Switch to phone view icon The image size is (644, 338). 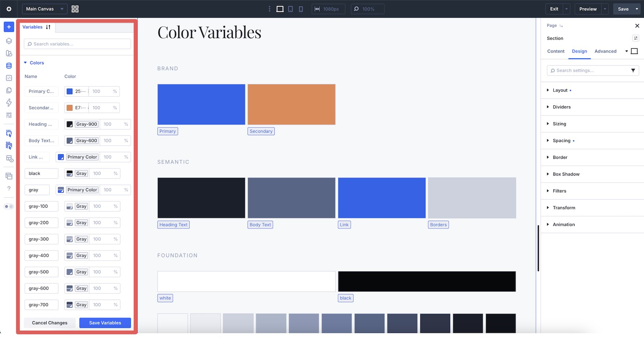(301, 9)
